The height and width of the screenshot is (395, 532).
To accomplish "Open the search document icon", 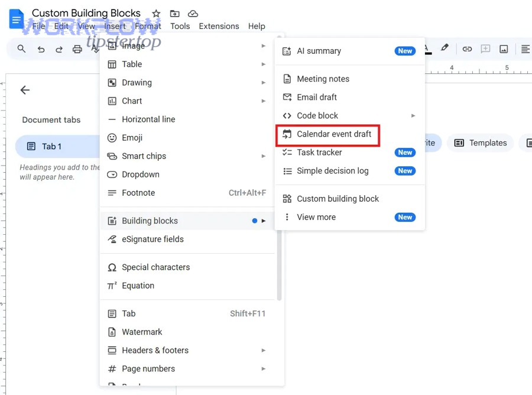I will [x=21, y=49].
